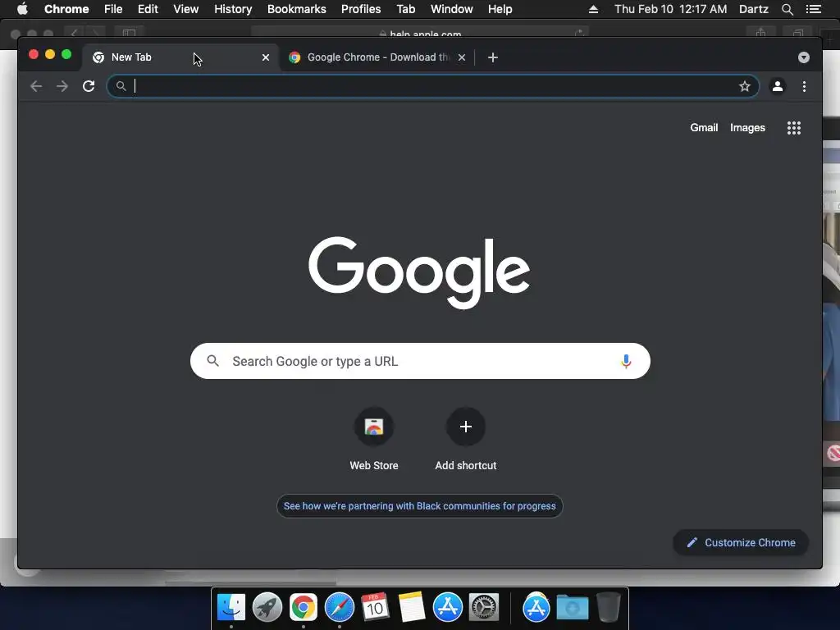Screen dimensions: 840x630
Task: Open the profile avatar menu
Action: (x=778, y=86)
